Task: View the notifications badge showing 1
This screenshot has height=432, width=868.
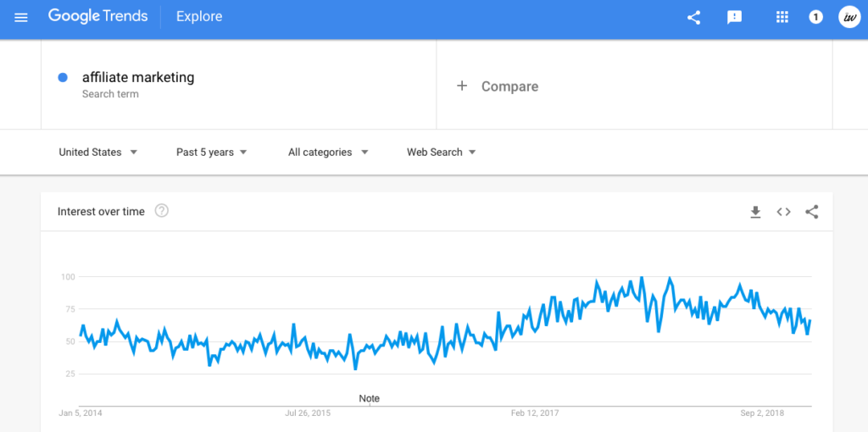Action: 815,18
